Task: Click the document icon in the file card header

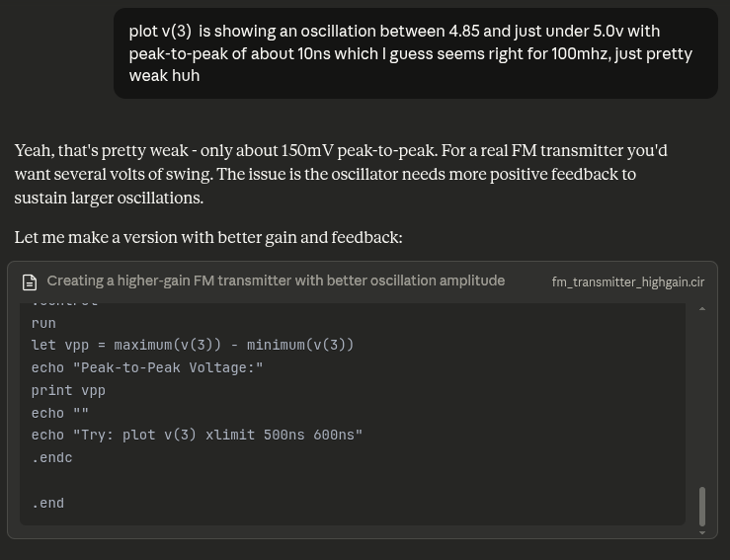Action: (30, 281)
